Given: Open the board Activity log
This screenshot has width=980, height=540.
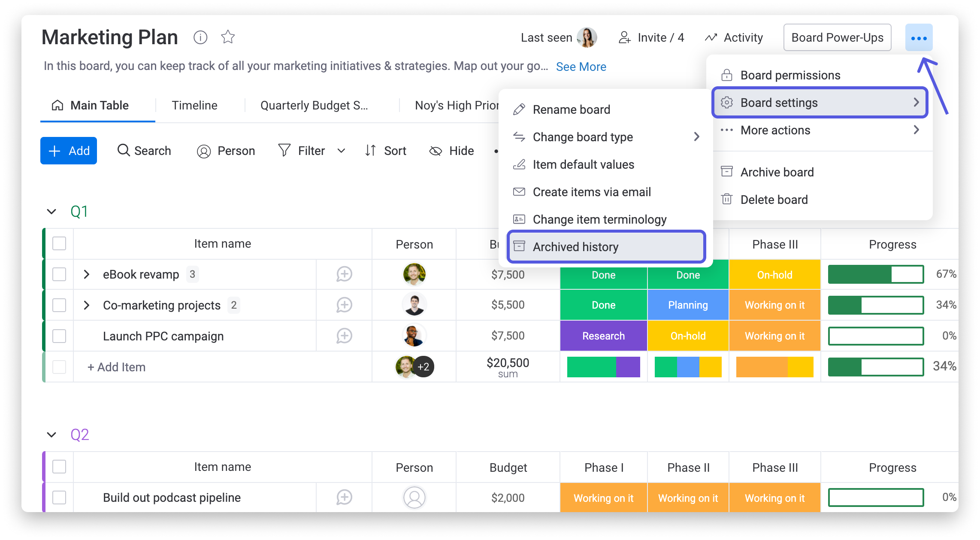Looking at the screenshot, I should coord(734,38).
